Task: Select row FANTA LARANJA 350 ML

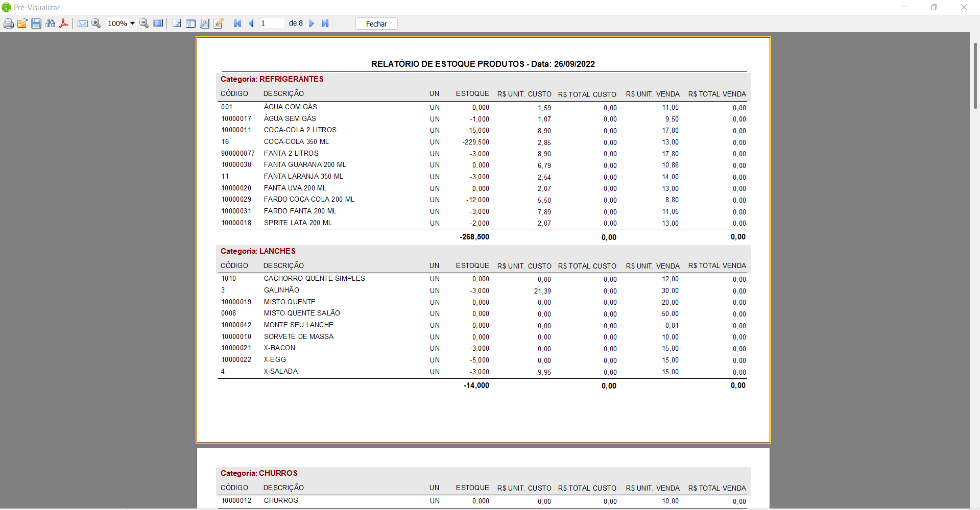Action: 483,177
